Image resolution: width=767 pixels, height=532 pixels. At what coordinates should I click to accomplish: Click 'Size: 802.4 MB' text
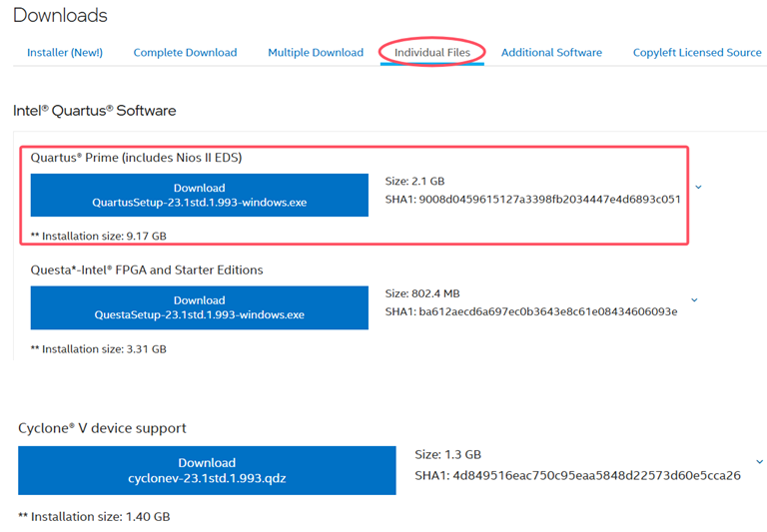[x=422, y=293]
